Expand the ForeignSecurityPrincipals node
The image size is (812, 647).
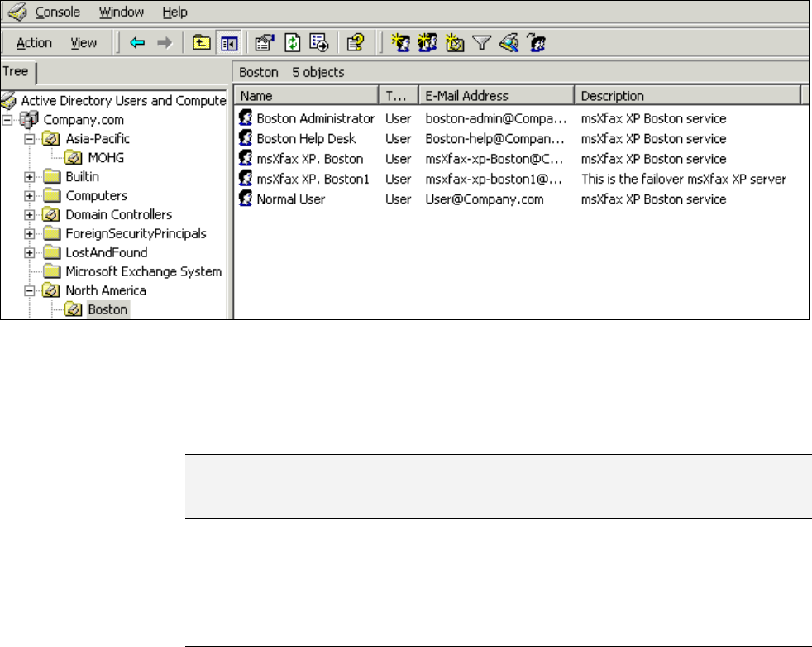click(x=30, y=234)
